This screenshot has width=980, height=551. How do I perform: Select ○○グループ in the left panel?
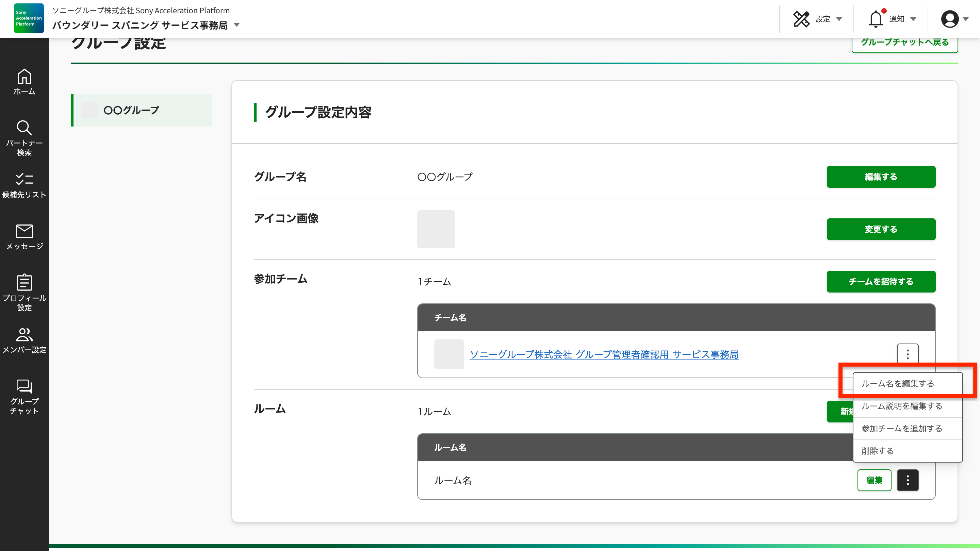pyautogui.click(x=131, y=110)
